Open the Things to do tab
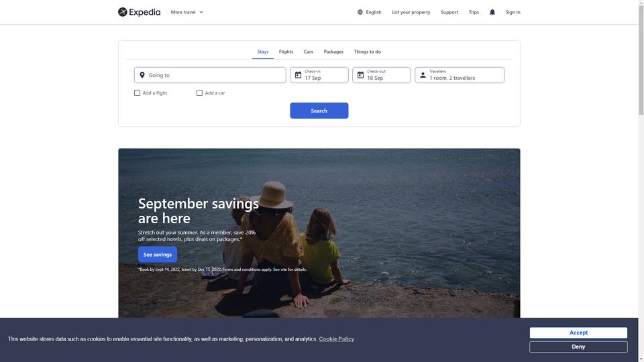Viewport: 644px width, 362px height. click(367, 52)
